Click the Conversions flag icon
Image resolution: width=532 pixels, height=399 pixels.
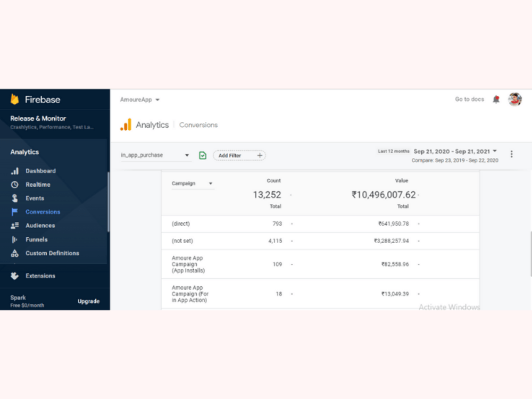14,212
